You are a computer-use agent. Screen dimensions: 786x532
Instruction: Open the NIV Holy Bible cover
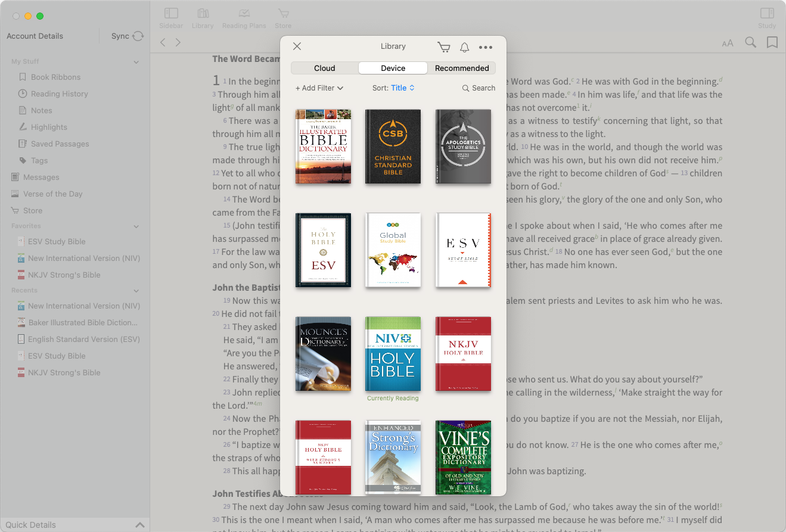(x=393, y=354)
